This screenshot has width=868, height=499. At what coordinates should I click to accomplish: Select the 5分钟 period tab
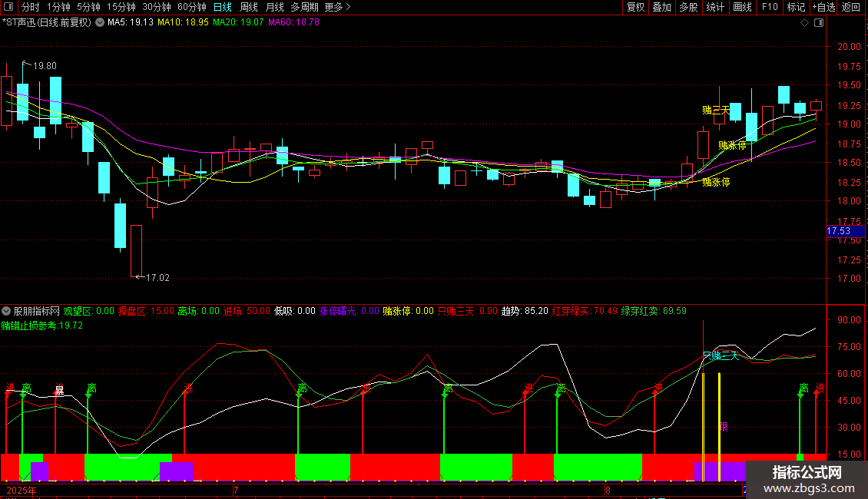tap(88, 7)
